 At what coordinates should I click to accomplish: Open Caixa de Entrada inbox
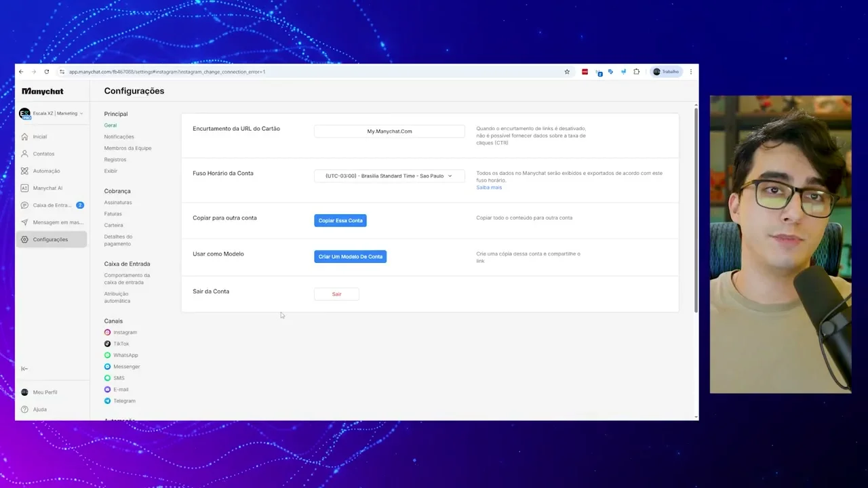point(52,205)
